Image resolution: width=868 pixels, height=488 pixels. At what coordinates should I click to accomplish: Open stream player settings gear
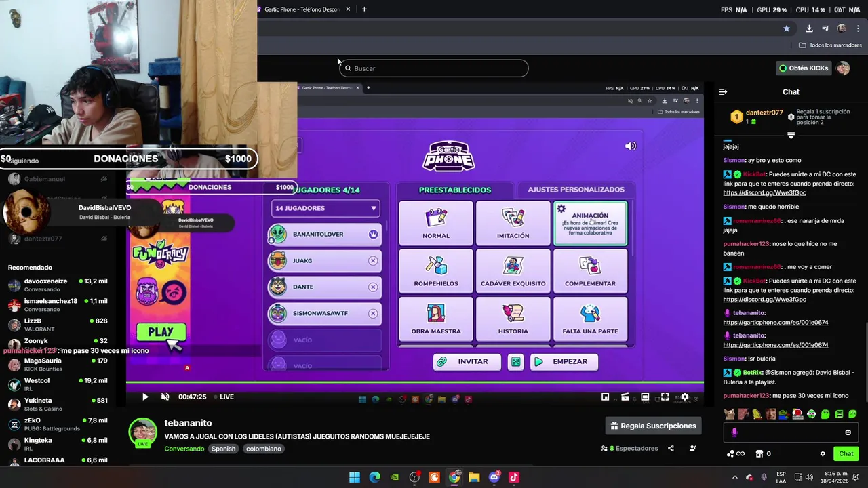coord(684,396)
